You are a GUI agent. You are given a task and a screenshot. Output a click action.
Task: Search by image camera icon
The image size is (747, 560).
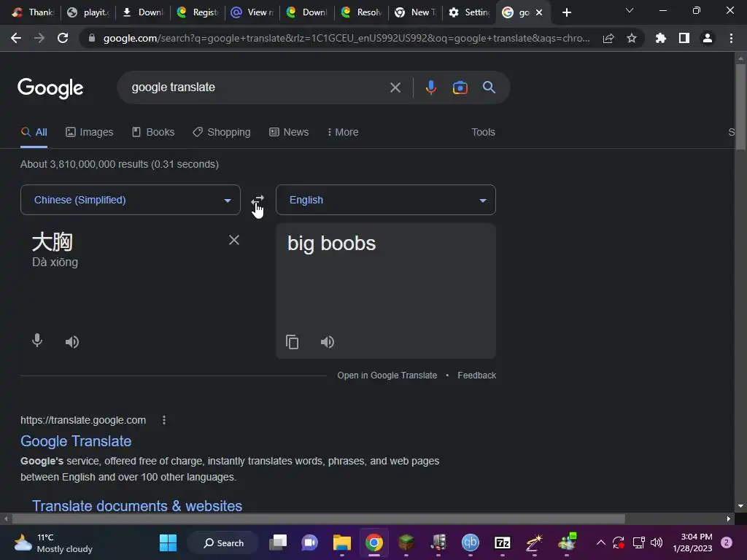460,87
